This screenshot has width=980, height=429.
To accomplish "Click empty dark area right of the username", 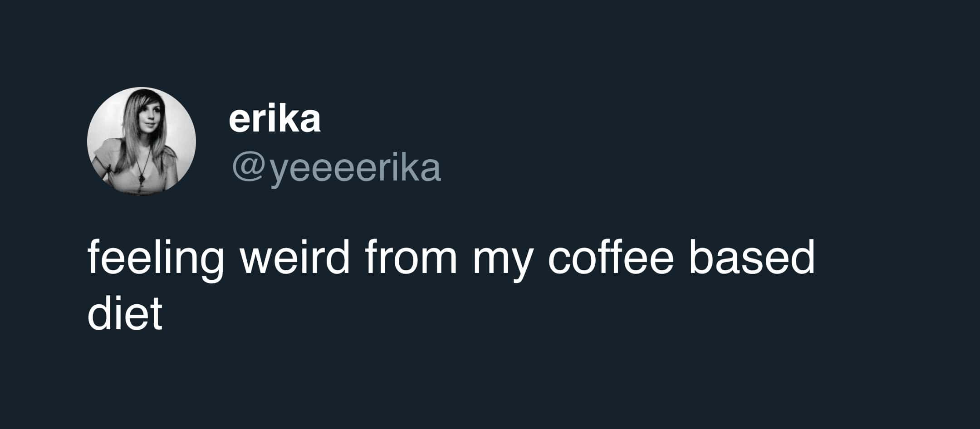I will pyautogui.click(x=635, y=136).
